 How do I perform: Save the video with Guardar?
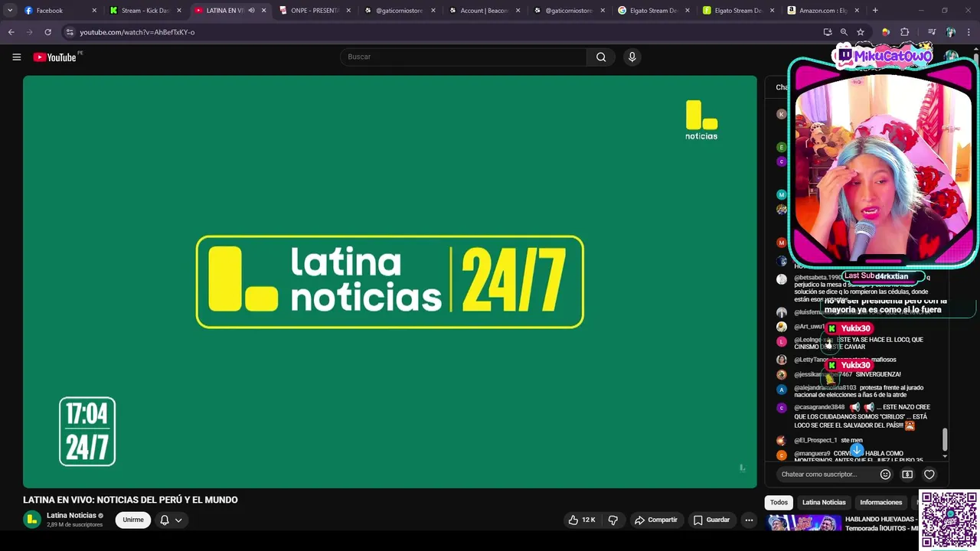point(711,520)
